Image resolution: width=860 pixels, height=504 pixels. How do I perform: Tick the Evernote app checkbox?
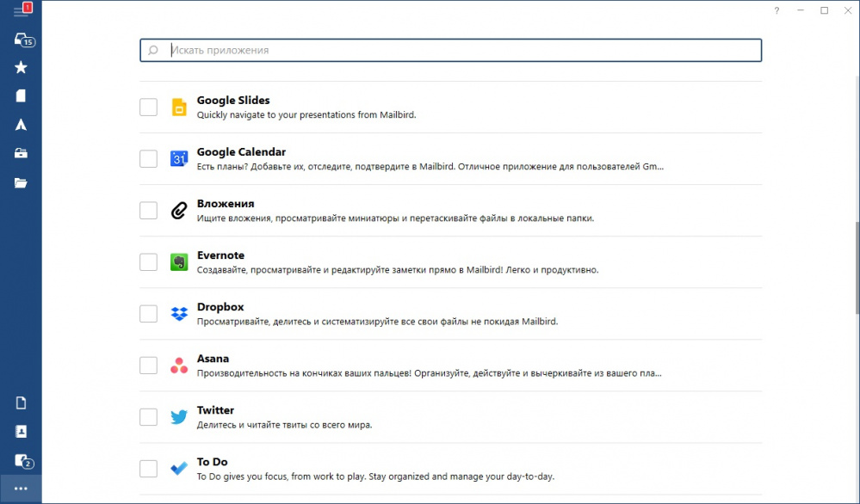[148, 262]
